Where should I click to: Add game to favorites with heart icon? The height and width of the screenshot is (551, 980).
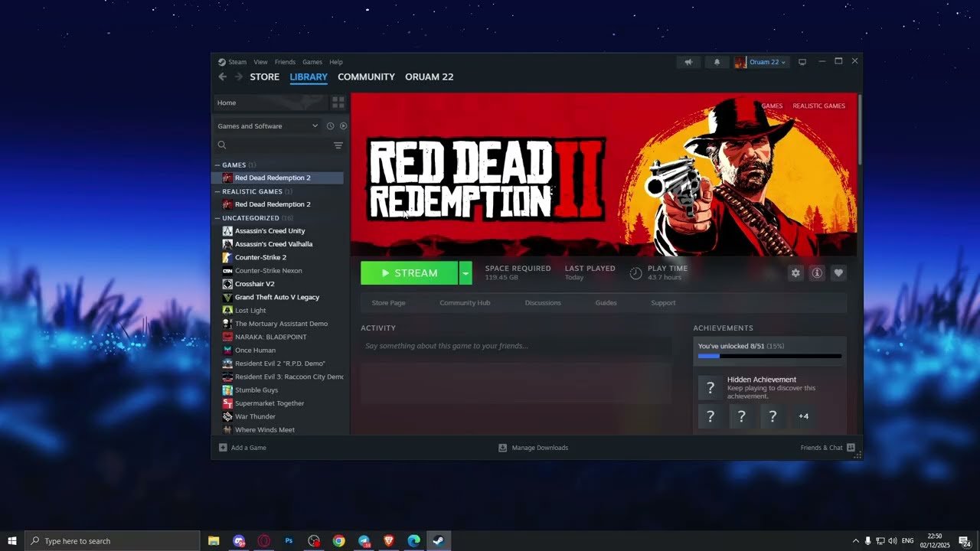pos(838,273)
